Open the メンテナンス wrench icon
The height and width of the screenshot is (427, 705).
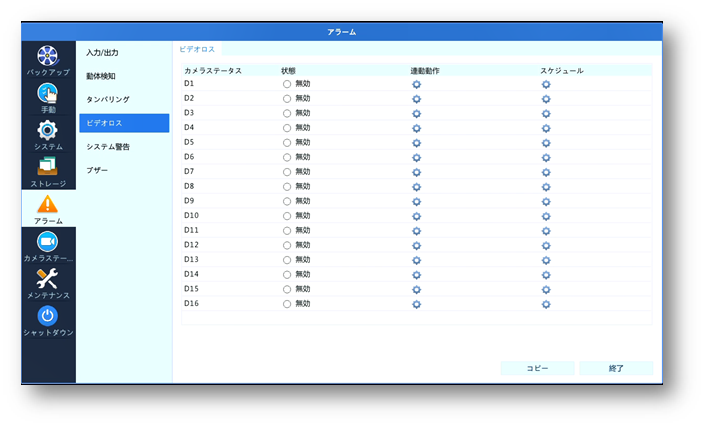pyautogui.click(x=48, y=279)
